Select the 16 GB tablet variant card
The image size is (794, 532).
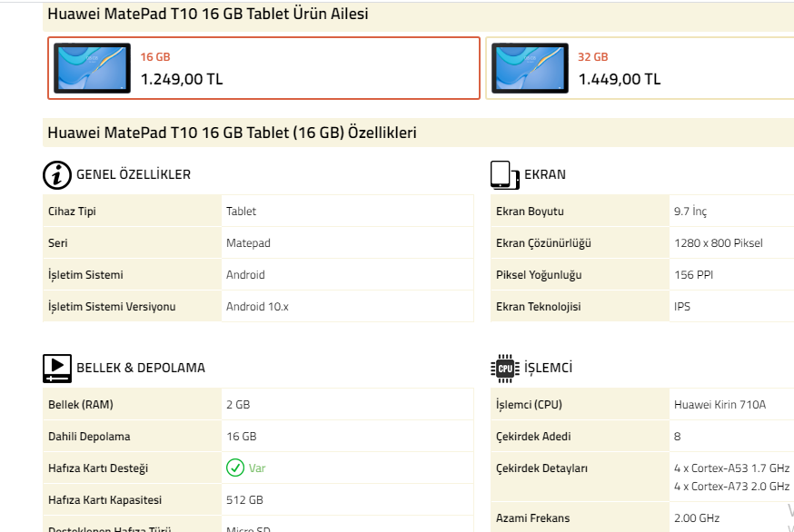tap(263, 68)
